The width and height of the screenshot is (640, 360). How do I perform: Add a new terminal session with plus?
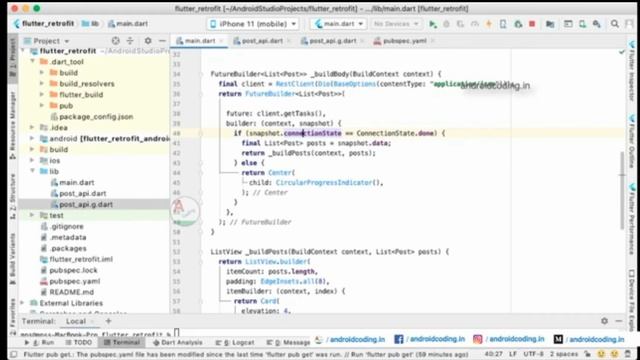(108, 321)
